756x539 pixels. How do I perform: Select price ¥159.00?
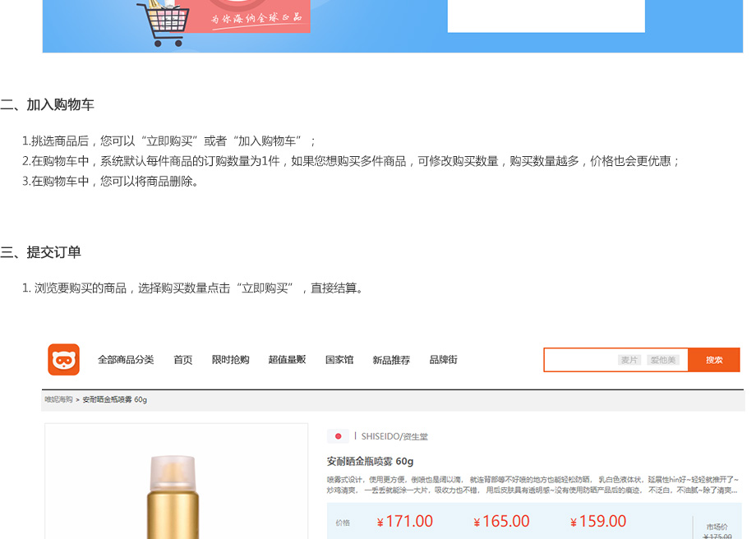pos(598,522)
